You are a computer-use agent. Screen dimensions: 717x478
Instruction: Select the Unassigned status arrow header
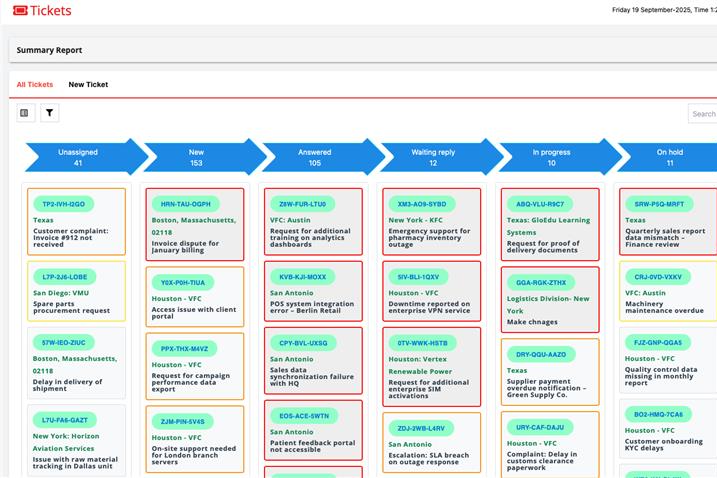[78, 157]
